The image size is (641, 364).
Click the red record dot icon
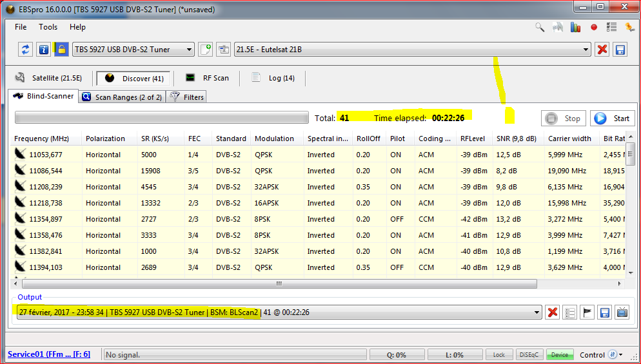[x=594, y=27]
